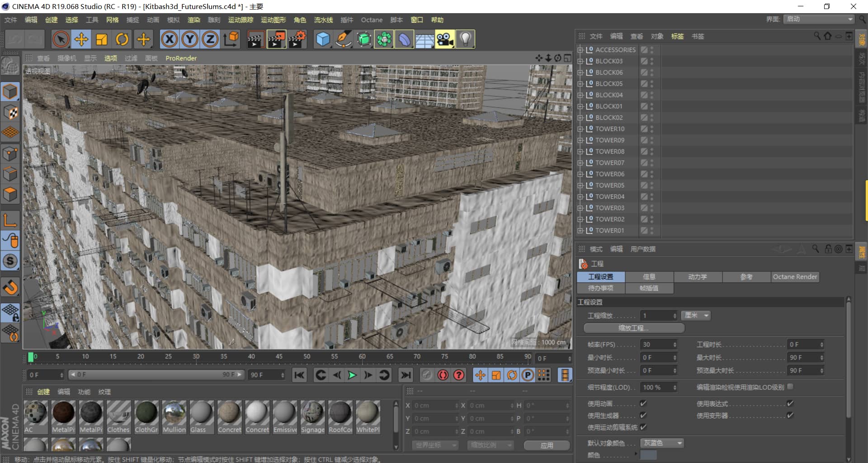
Task: Click the timeline current frame marker
Action: click(x=31, y=357)
